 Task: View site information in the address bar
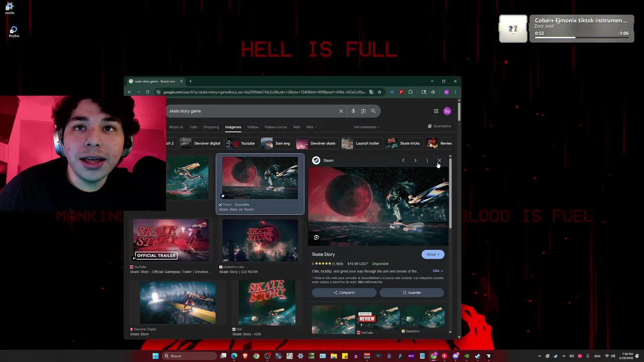(158, 92)
